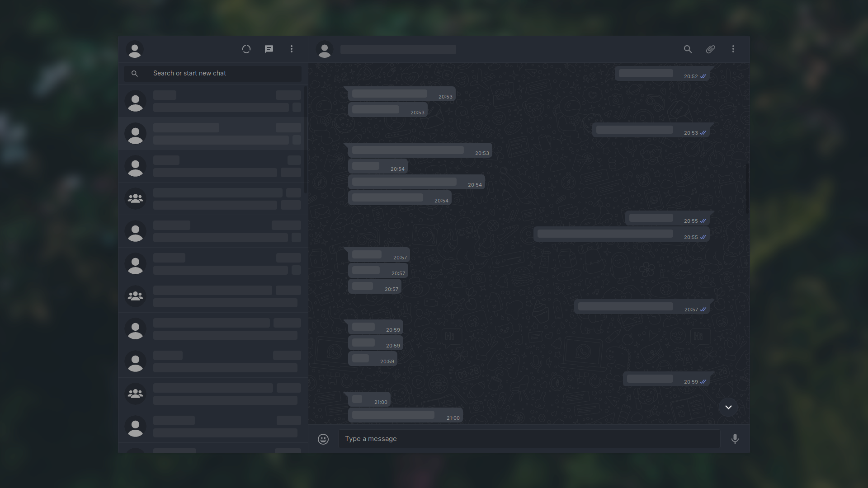Expand the left sidebar overflow menu
The height and width of the screenshot is (488, 868).
[292, 49]
